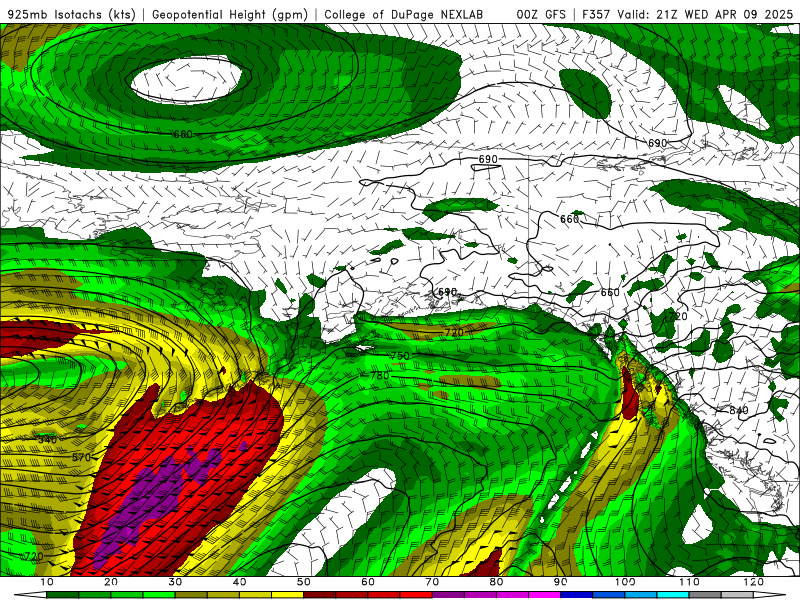Click the dark green legend swatch starting at 10
Image resolution: width=800 pixels, height=600 pixels.
point(62,595)
